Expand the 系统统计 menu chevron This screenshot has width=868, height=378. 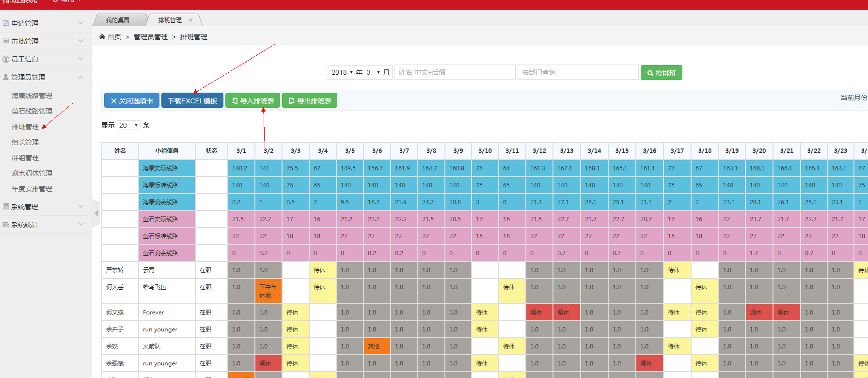(81, 224)
